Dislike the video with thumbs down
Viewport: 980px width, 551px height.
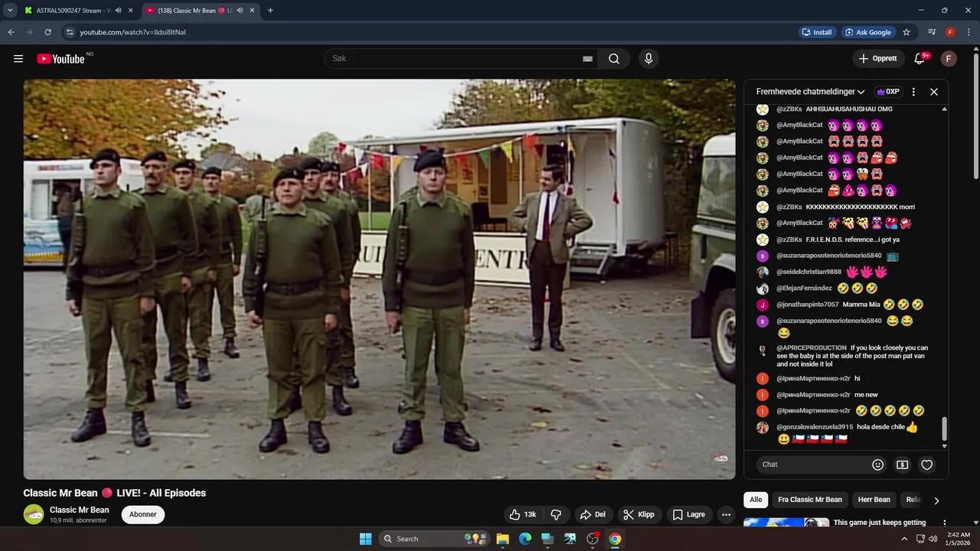(557, 514)
